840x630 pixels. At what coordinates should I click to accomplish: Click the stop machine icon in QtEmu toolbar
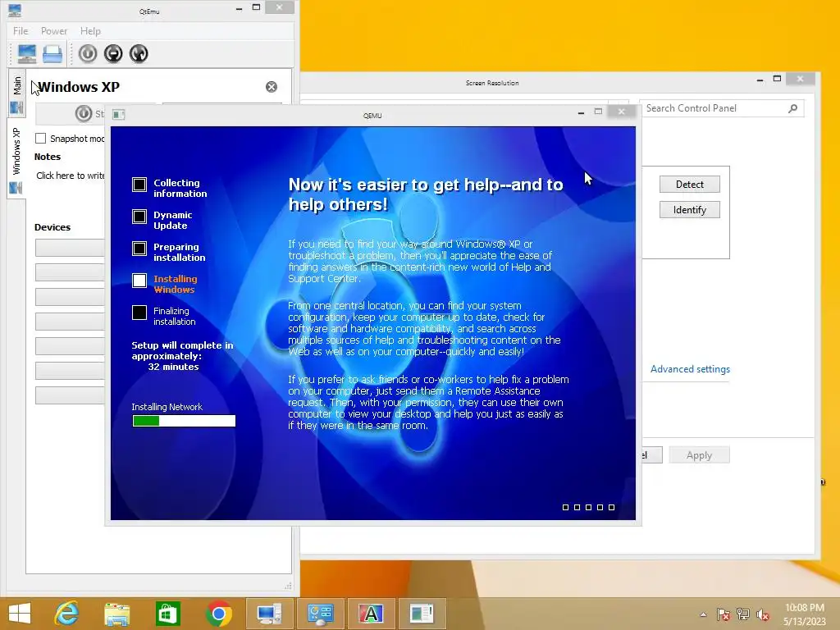coord(113,53)
